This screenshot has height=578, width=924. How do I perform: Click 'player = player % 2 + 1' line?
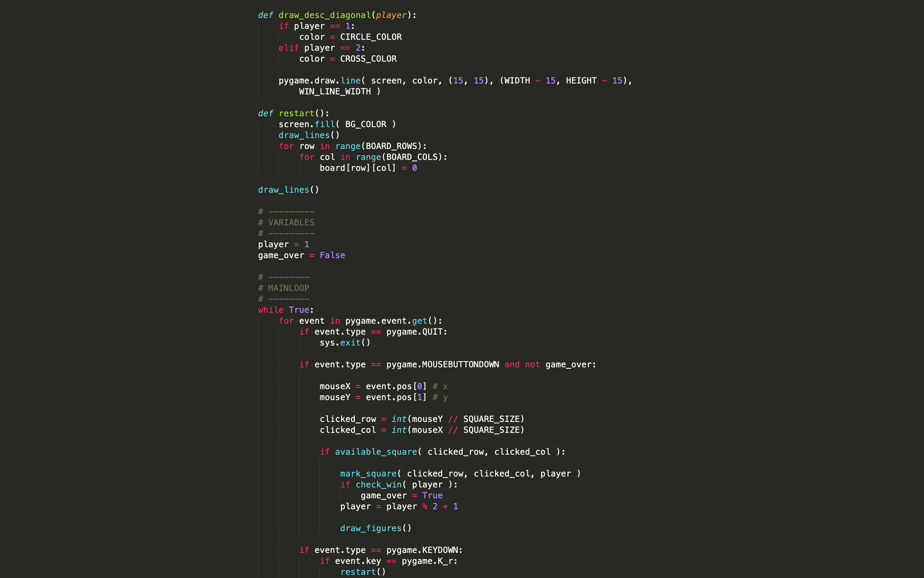399,506
